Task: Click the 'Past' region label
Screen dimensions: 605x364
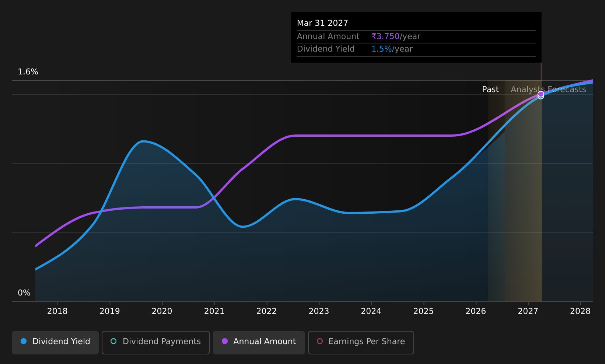Action: 490,90
